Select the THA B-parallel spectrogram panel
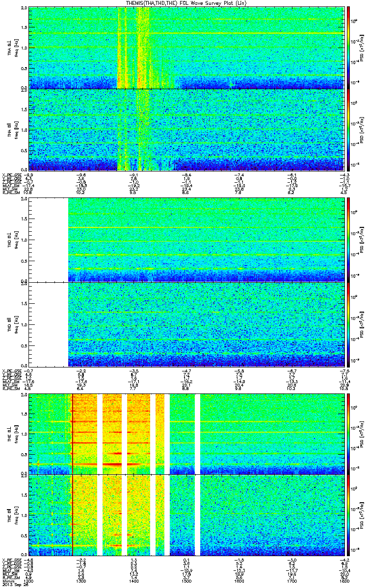Screen dimensions: 368x588 (x=185, y=129)
